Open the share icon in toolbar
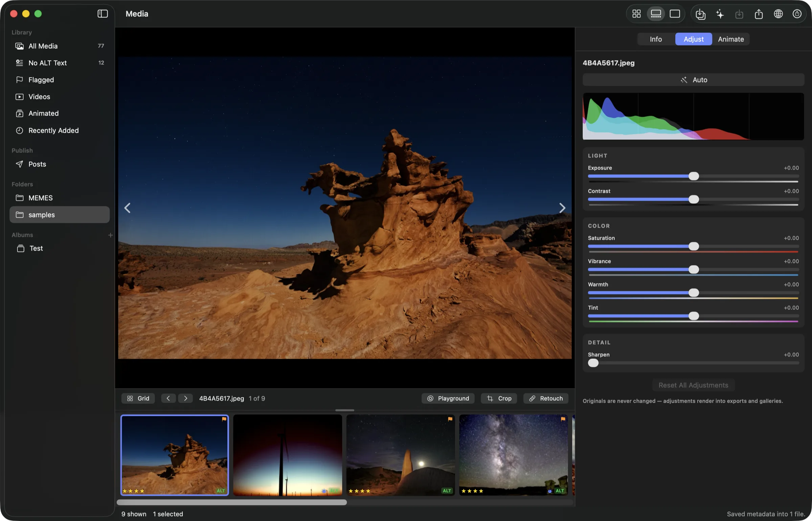This screenshot has height=521, width=812. pos(759,14)
